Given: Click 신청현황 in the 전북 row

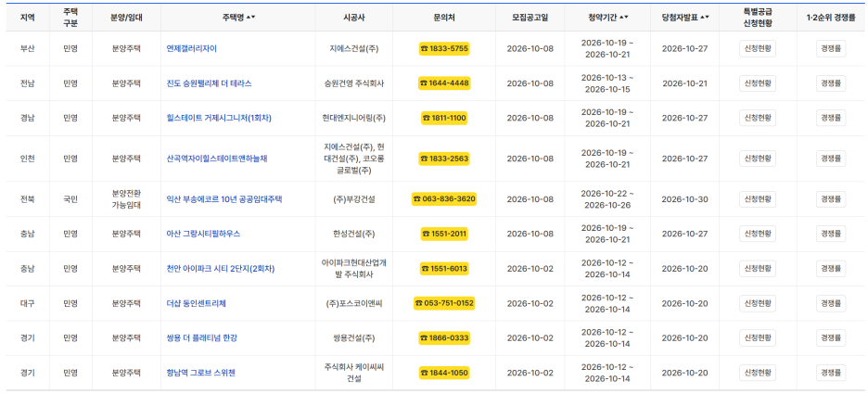Looking at the screenshot, I should (x=758, y=199).
